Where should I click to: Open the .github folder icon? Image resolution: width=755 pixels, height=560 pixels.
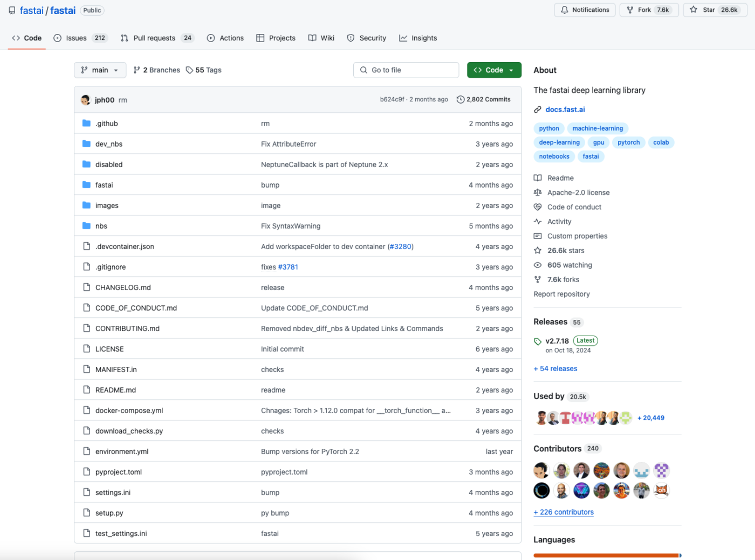[x=86, y=124]
